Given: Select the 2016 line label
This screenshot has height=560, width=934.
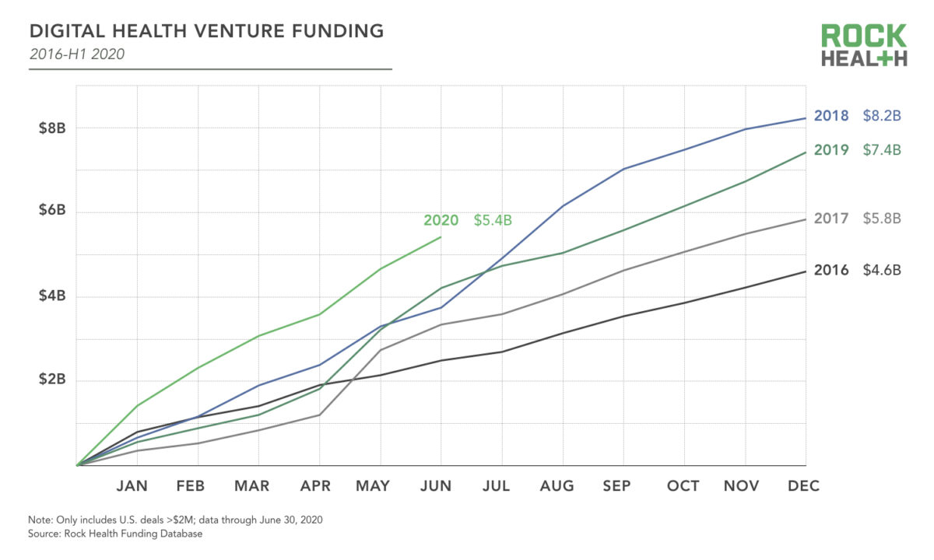Looking at the screenshot, I should (831, 271).
